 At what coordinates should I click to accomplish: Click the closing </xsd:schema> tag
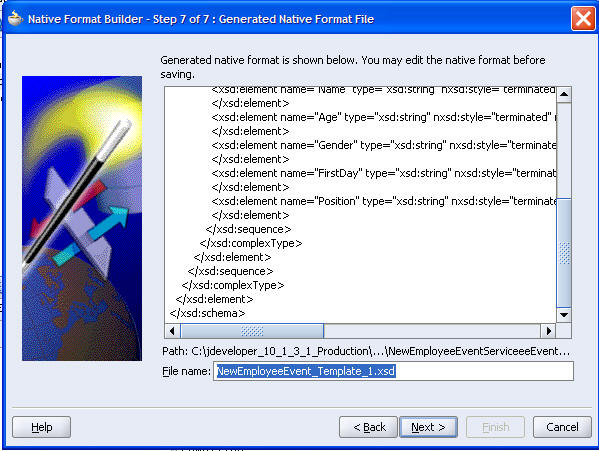coord(207,314)
